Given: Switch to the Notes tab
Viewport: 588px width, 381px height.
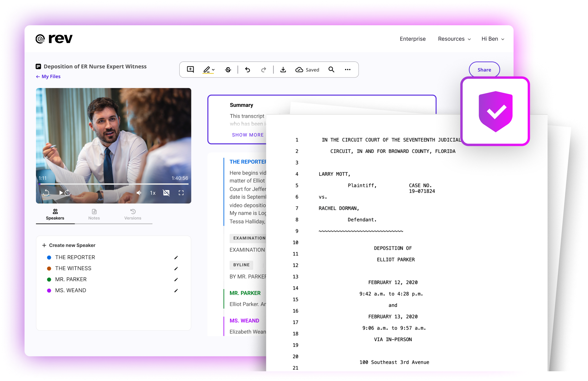Looking at the screenshot, I should (x=94, y=214).
